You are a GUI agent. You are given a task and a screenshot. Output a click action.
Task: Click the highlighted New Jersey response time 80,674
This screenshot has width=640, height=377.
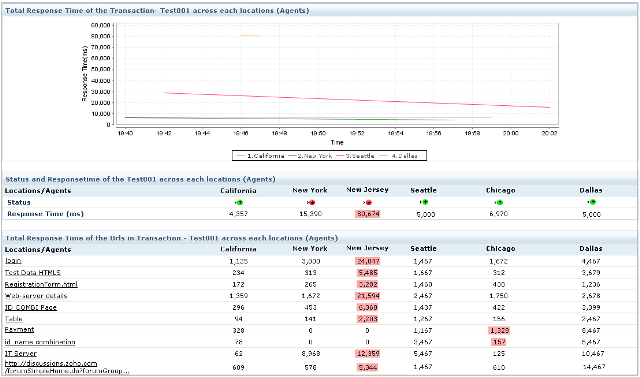367,214
